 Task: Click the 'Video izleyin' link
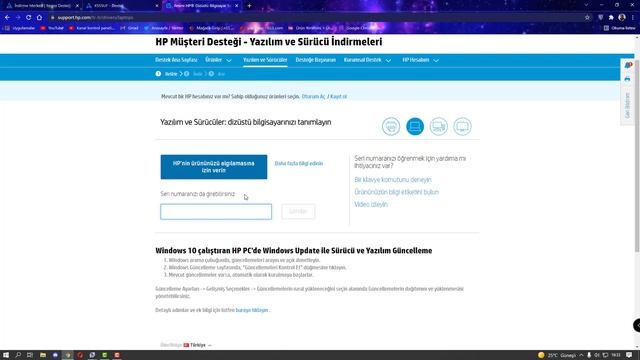[371, 204]
